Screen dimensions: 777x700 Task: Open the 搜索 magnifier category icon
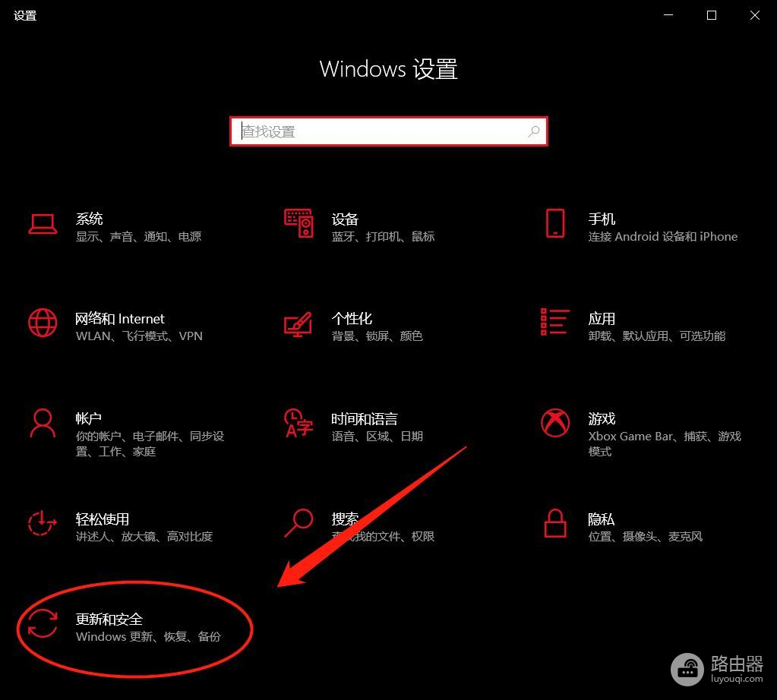coord(298,523)
